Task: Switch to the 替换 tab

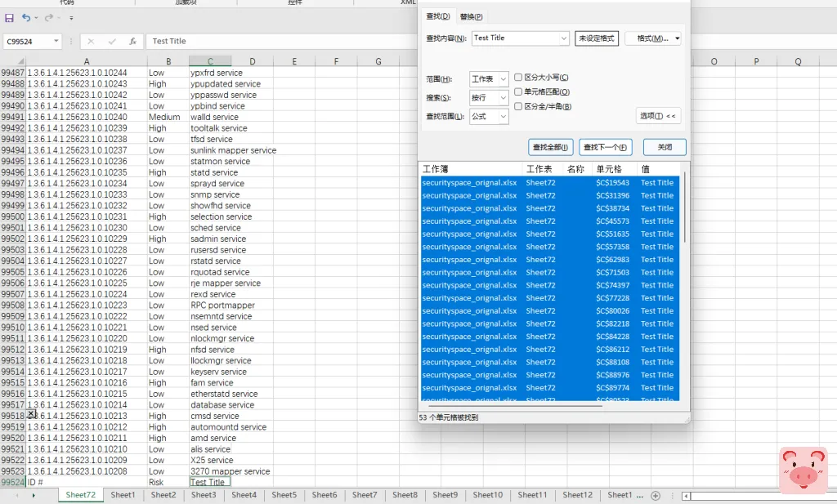Action: pos(471,16)
